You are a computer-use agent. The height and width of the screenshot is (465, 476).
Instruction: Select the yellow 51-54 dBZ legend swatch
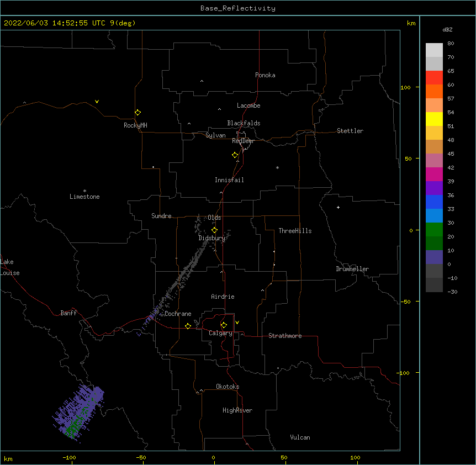[434, 119]
